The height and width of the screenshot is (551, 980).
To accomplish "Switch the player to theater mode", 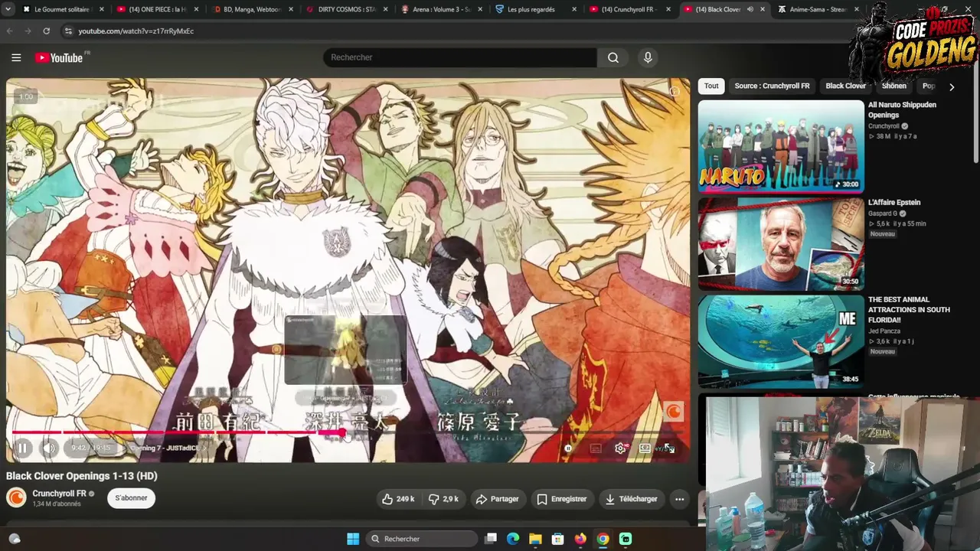I will 645,448.
